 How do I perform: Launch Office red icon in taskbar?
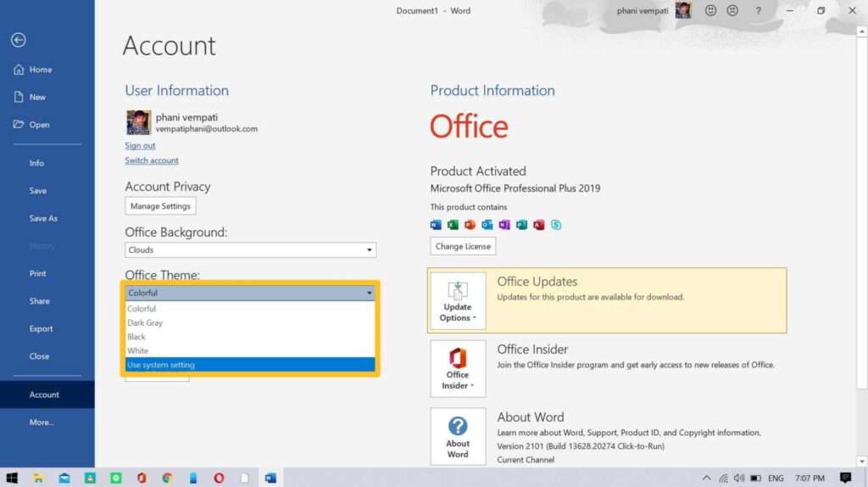[x=142, y=478]
